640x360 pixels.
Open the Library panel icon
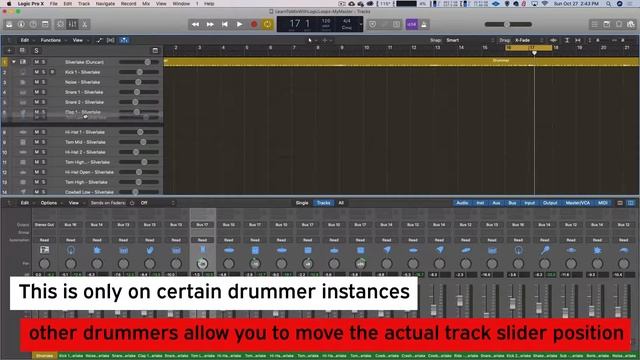(x=9, y=24)
